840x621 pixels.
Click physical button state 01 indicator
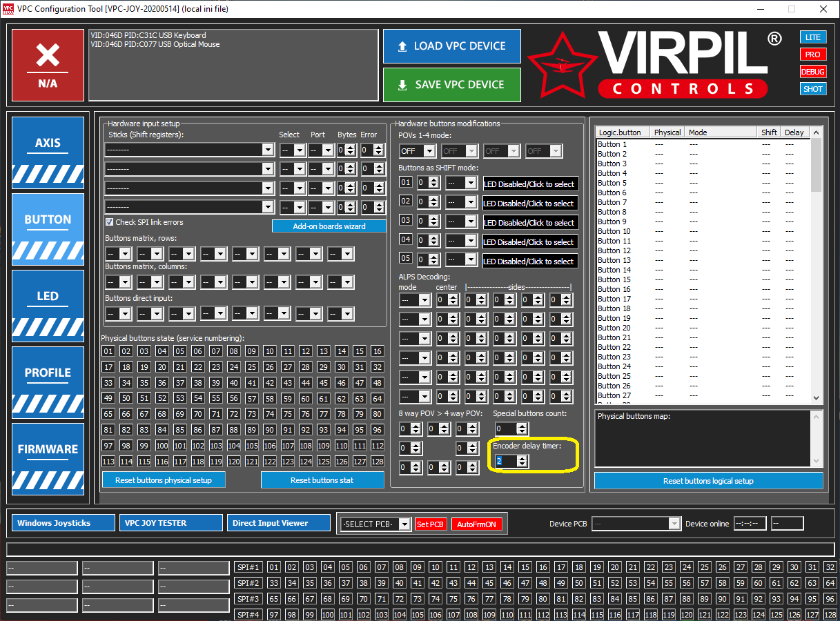[108, 351]
